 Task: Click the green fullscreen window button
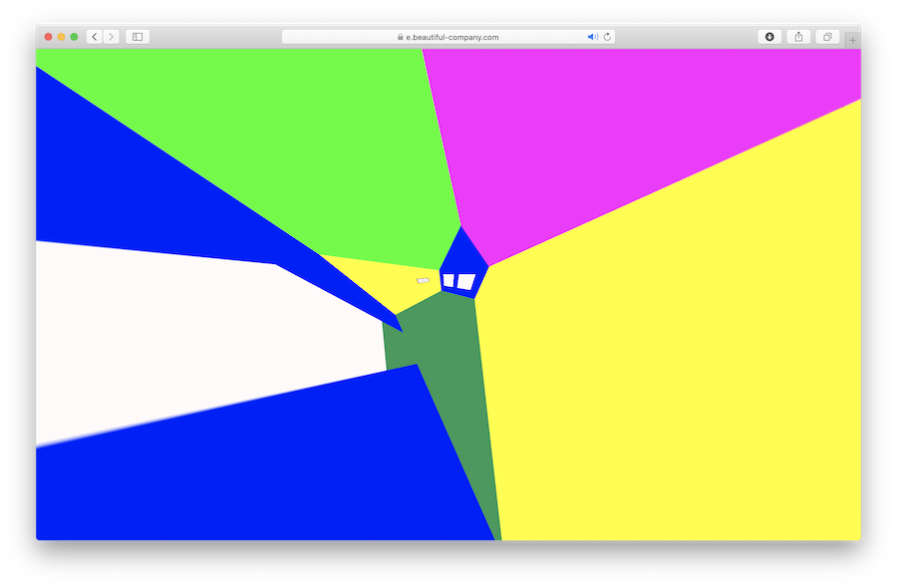click(x=74, y=37)
